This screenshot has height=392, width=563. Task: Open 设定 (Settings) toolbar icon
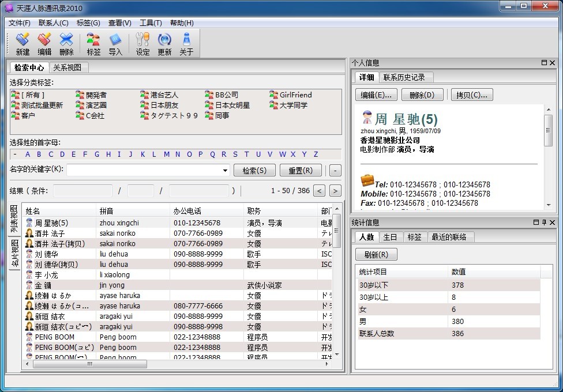pyautogui.click(x=142, y=44)
